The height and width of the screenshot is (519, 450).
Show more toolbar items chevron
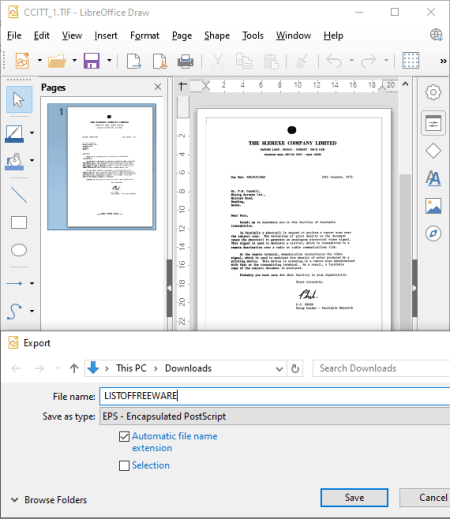[x=443, y=61]
